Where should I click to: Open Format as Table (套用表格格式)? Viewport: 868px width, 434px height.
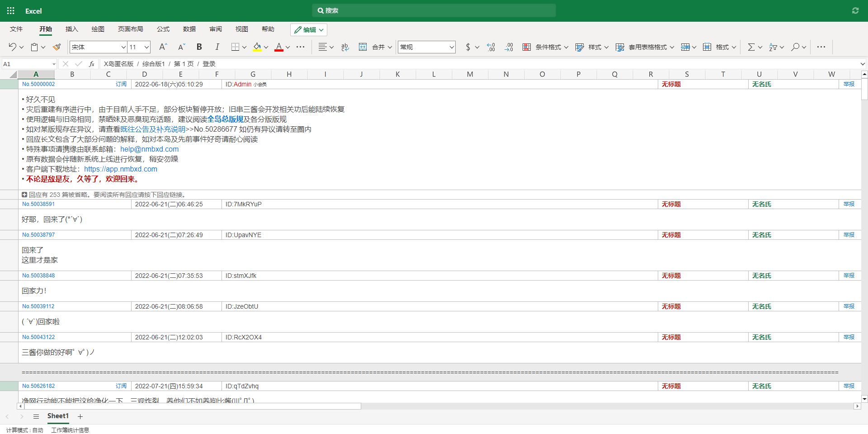click(x=645, y=47)
